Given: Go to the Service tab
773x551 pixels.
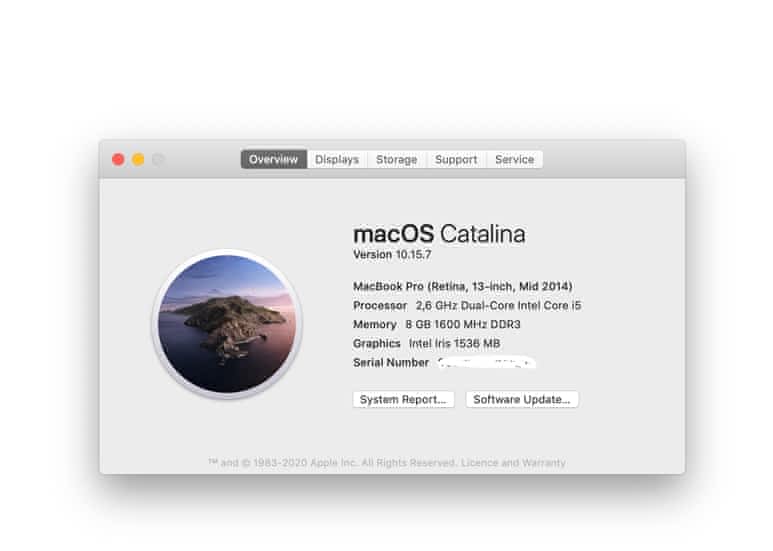Looking at the screenshot, I should click(x=515, y=159).
